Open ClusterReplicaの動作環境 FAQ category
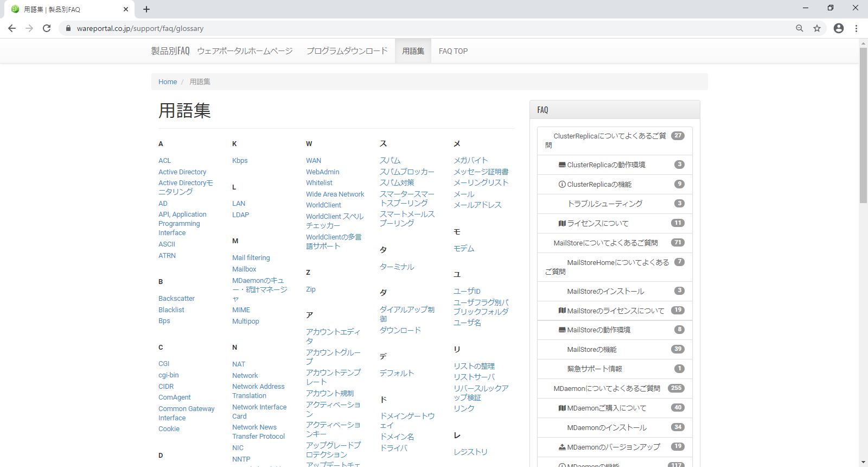This screenshot has width=868, height=467. tap(615, 165)
